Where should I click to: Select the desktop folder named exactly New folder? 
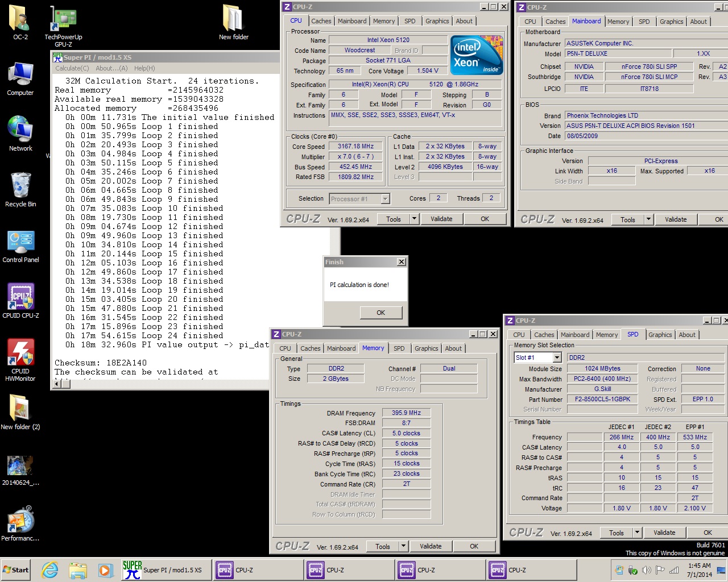(x=233, y=23)
